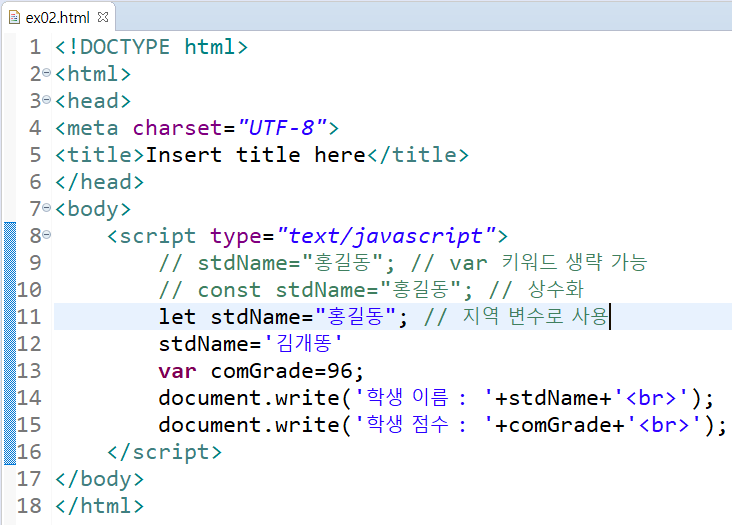Click the document.write '학생 이름' line
The width and height of the screenshot is (732, 525).
click(436, 398)
